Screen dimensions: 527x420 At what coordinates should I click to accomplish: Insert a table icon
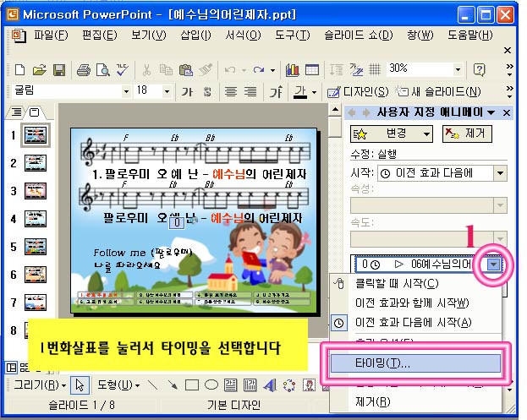(312, 70)
